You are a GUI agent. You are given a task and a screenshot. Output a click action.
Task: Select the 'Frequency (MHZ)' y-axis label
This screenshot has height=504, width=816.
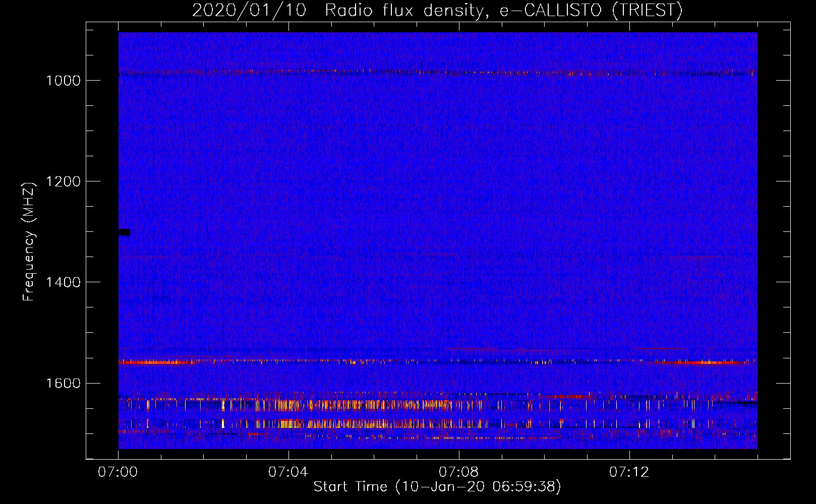click(x=29, y=242)
